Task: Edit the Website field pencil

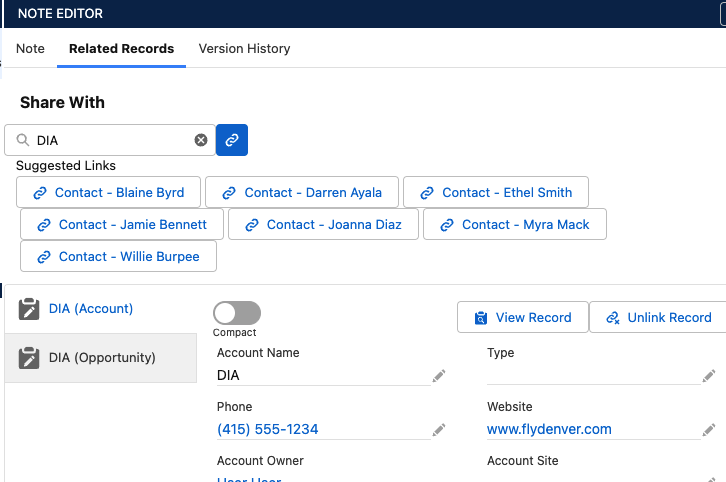Action: [x=709, y=430]
